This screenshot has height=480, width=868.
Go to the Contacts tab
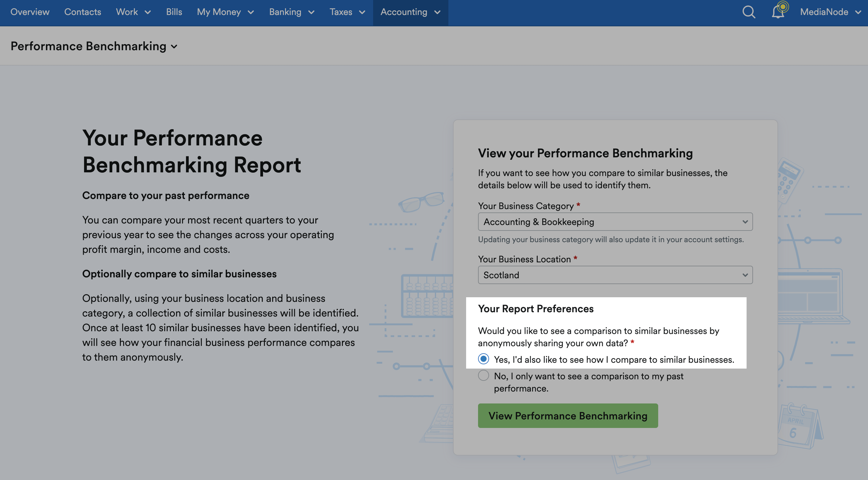coord(83,12)
